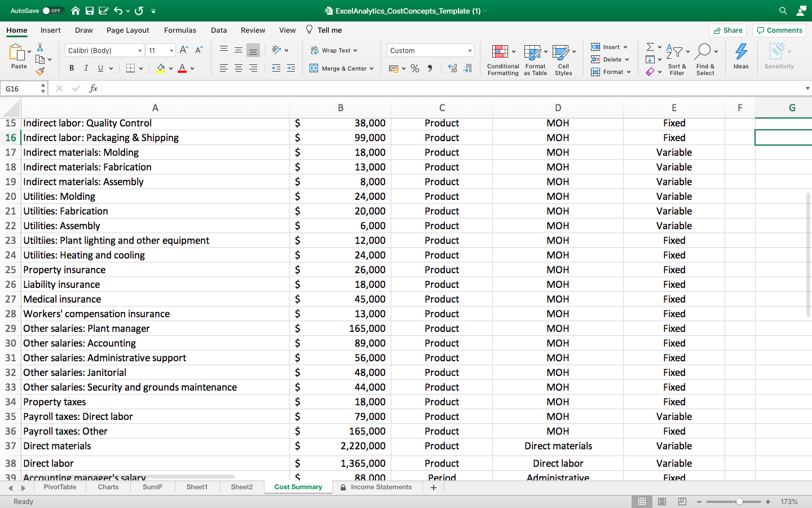The image size is (812, 508).
Task: Click Tell me search box
Action: 324,30
